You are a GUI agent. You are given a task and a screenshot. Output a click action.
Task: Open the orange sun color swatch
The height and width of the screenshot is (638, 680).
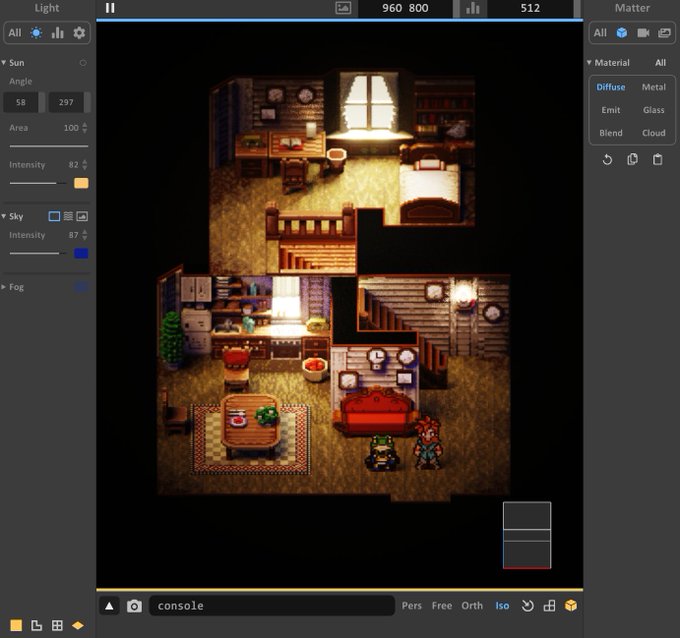coord(81,183)
